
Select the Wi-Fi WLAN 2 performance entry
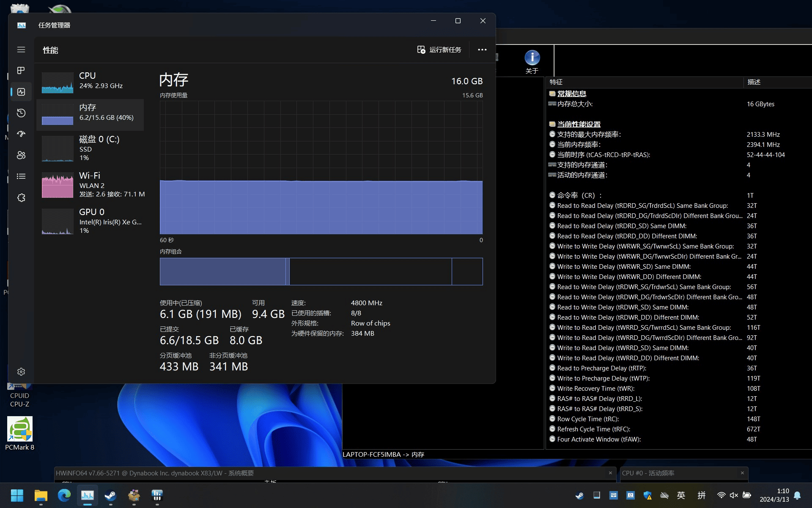[x=91, y=185]
